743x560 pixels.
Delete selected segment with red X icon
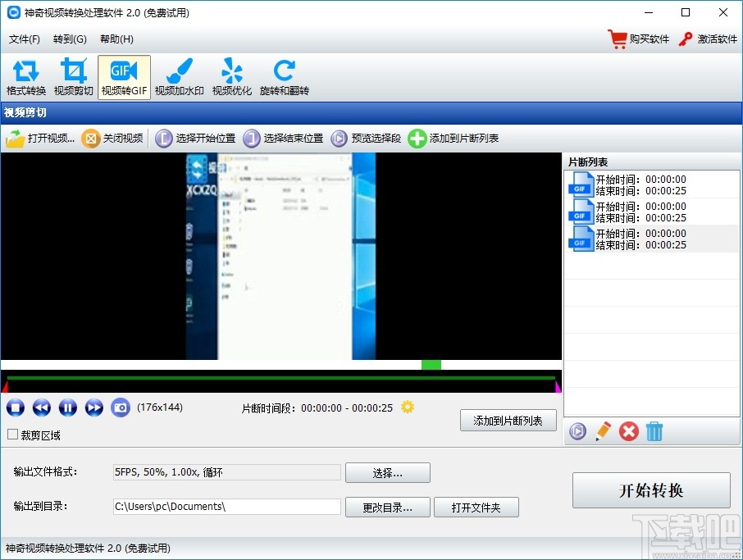[x=629, y=431]
